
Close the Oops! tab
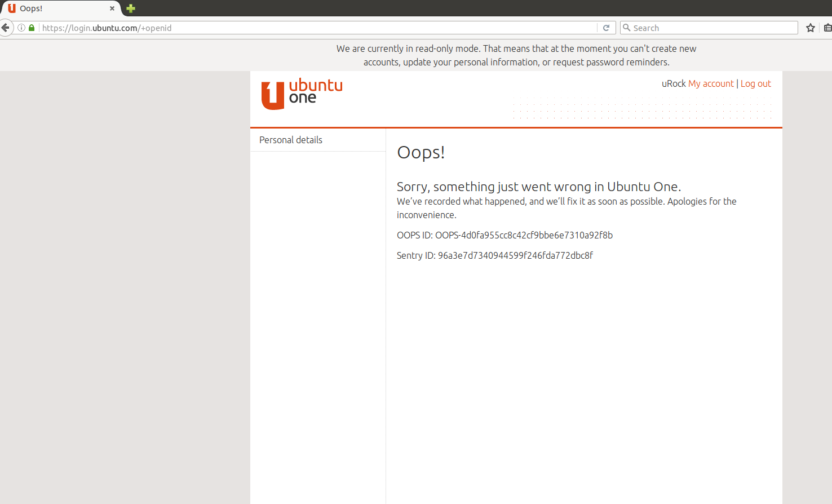(112, 8)
